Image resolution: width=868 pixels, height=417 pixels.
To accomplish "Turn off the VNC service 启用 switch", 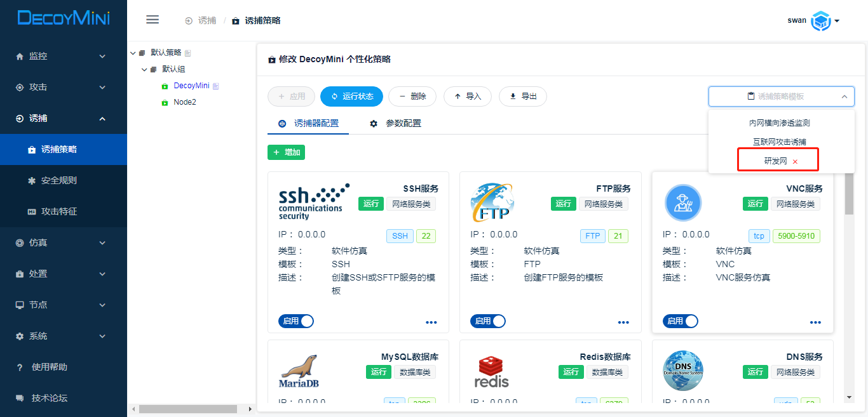I will (x=680, y=321).
